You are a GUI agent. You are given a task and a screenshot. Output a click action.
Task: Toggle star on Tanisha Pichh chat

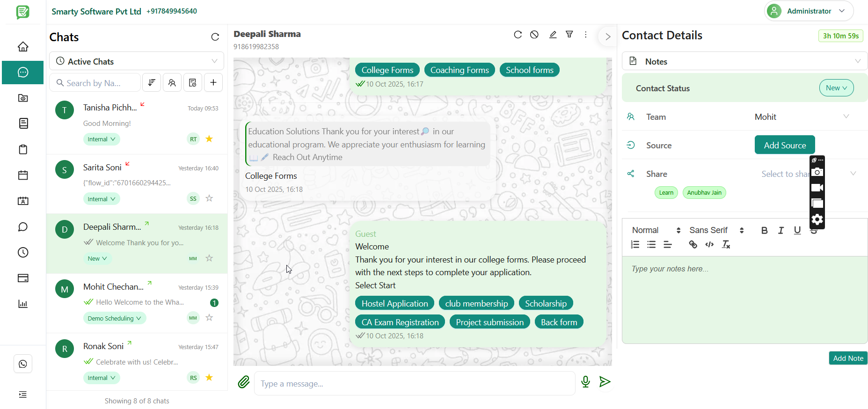(209, 139)
